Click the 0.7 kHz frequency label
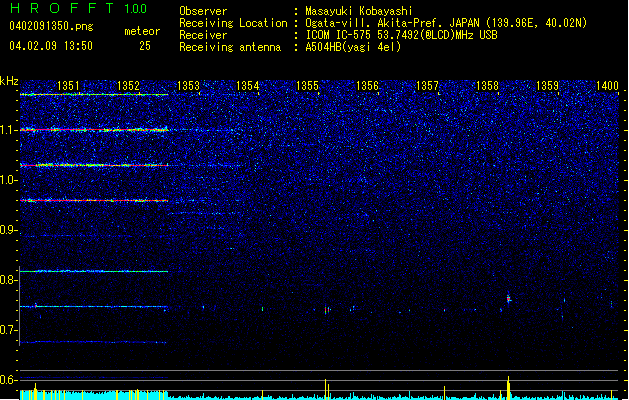The height and width of the screenshot is (400, 629). (9, 330)
